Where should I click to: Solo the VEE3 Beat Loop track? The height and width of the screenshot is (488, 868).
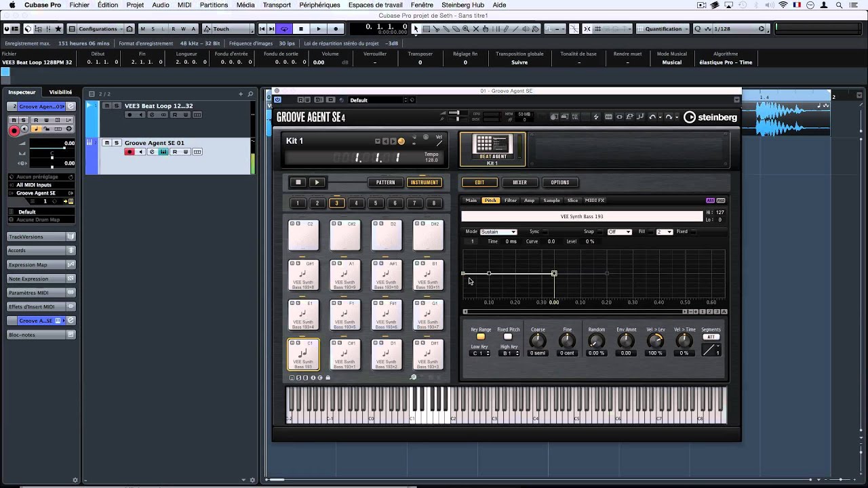point(117,106)
